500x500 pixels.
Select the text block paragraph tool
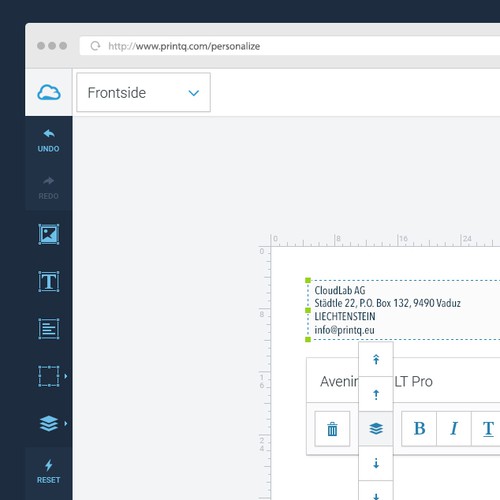[x=49, y=329]
